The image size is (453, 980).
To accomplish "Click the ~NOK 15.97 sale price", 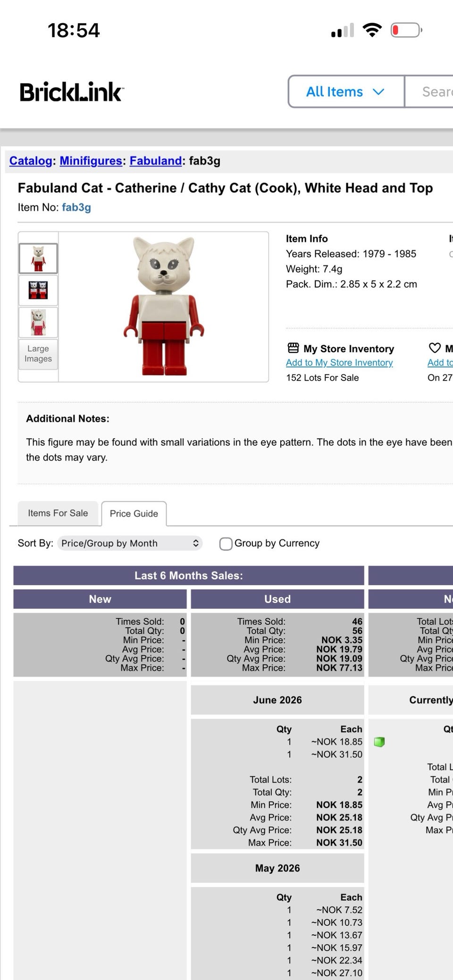I will (x=336, y=948).
